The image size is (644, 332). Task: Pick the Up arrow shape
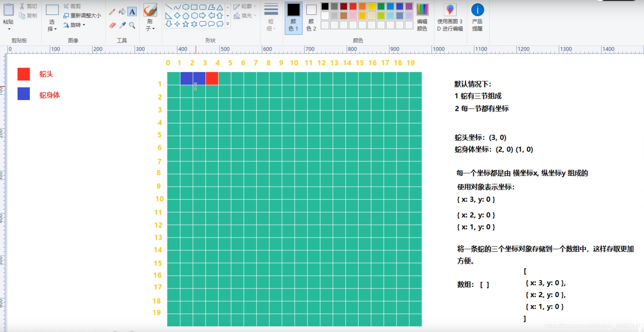tap(219, 16)
